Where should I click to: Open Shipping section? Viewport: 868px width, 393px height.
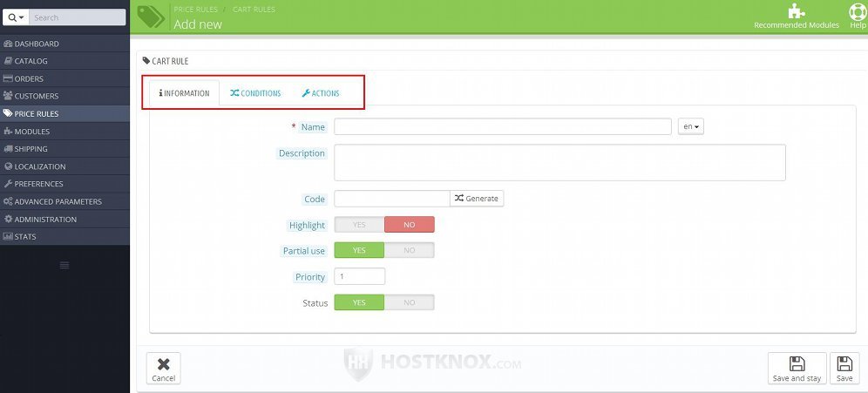click(x=64, y=148)
